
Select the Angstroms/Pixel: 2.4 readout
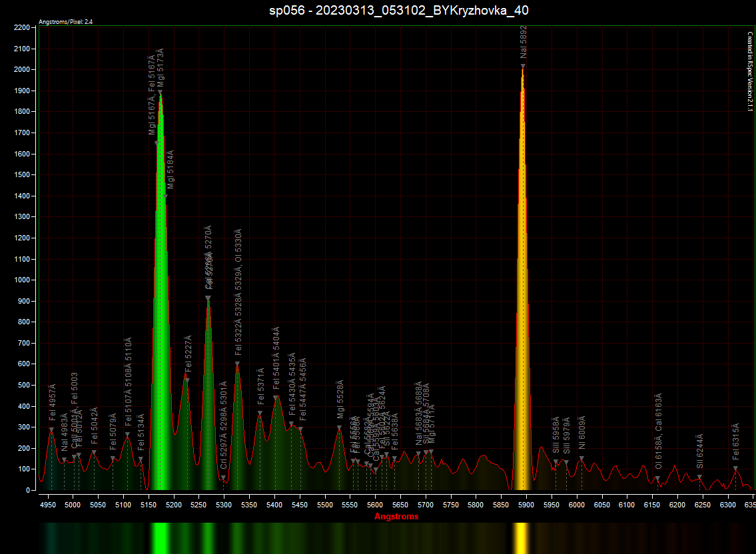coord(65,22)
